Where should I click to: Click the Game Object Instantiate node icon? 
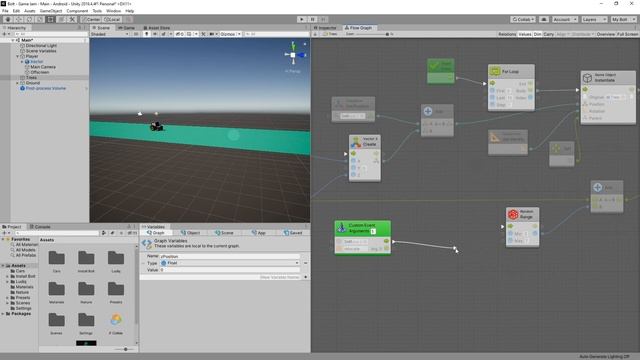587,78
